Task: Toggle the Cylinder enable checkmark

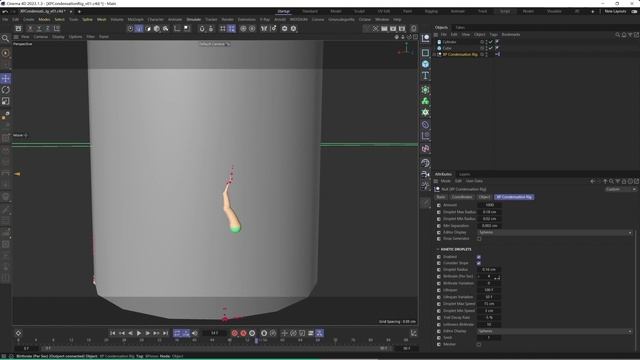Action: tap(491, 42)
